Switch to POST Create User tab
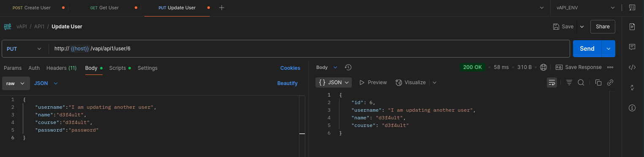 [32, 8]
